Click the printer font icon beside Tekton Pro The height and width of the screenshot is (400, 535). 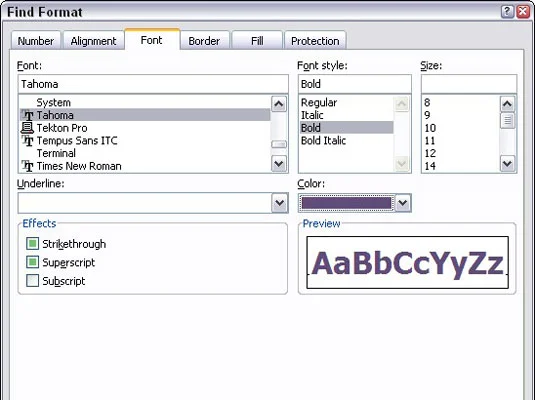(x=27, y=128)
